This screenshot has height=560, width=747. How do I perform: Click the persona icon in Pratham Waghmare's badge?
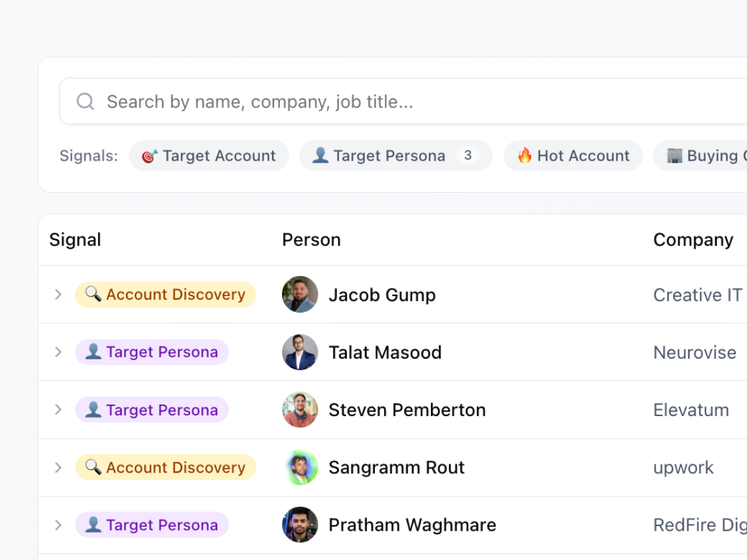tap(93, 525)
